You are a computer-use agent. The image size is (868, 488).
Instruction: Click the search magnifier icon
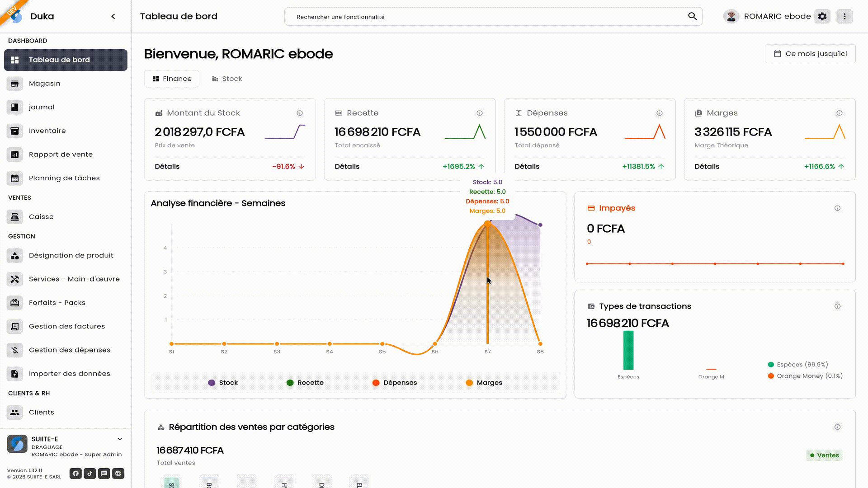(x=692, y=16)
